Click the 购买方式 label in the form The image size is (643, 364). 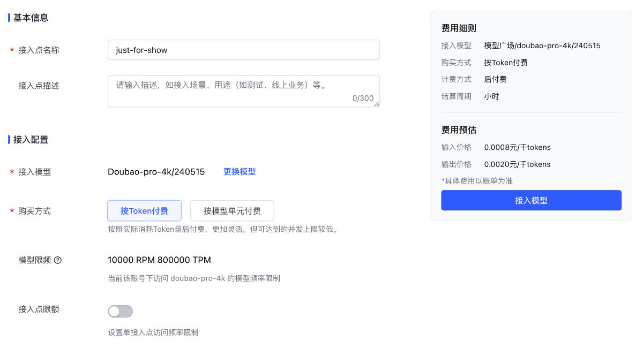pyautogui.click(x=35, y=211)
